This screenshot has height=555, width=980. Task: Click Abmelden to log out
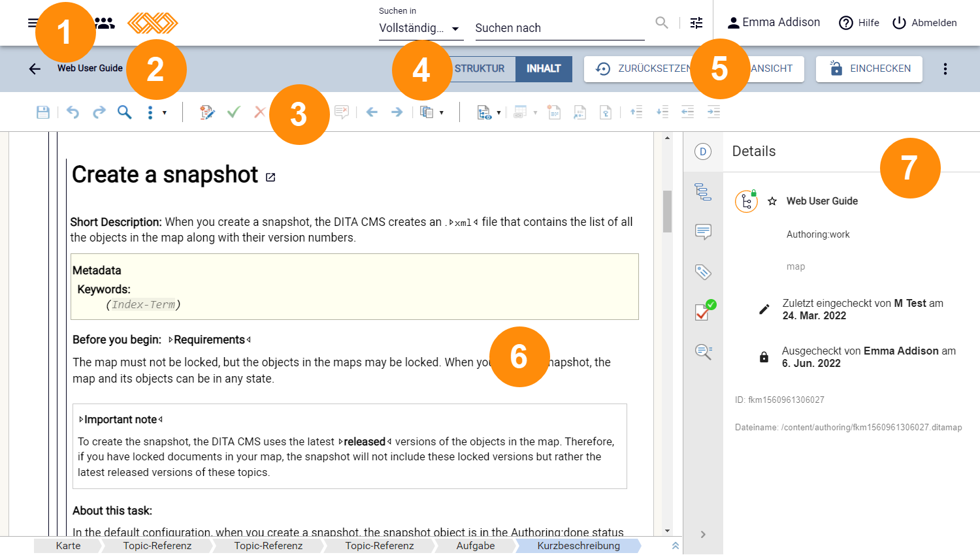[924, 22]
